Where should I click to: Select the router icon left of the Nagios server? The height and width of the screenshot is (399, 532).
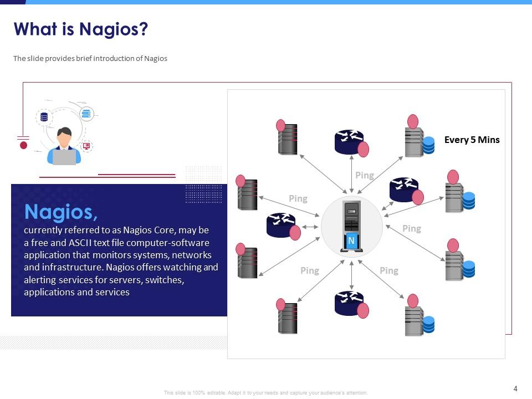[x=282, y=225]
